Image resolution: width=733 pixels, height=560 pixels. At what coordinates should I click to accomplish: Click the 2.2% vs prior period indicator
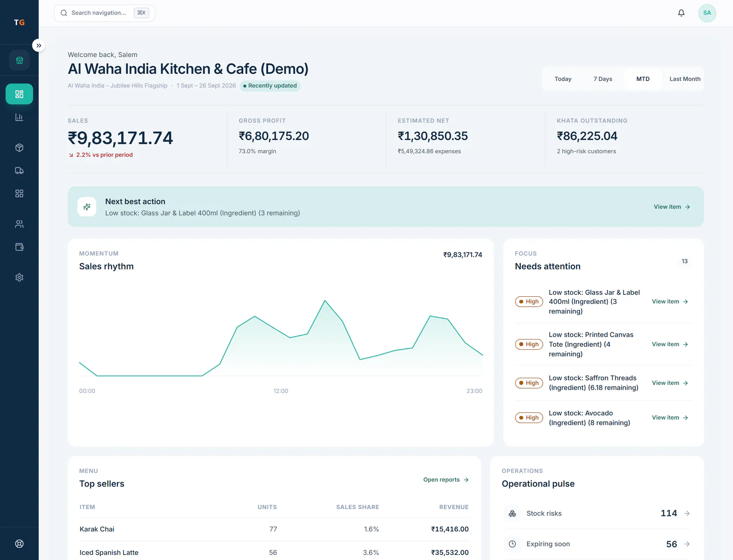click(101, 155)
